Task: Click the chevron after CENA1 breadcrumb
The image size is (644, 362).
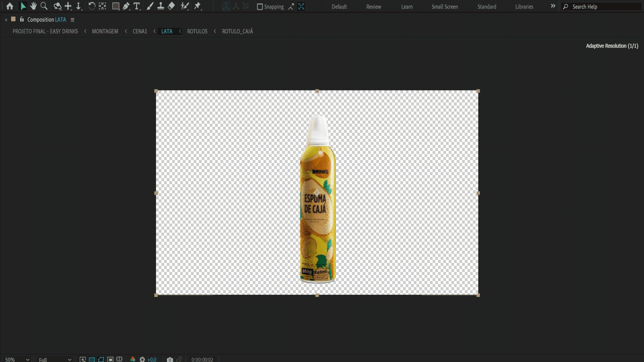Action: [154, 31]
